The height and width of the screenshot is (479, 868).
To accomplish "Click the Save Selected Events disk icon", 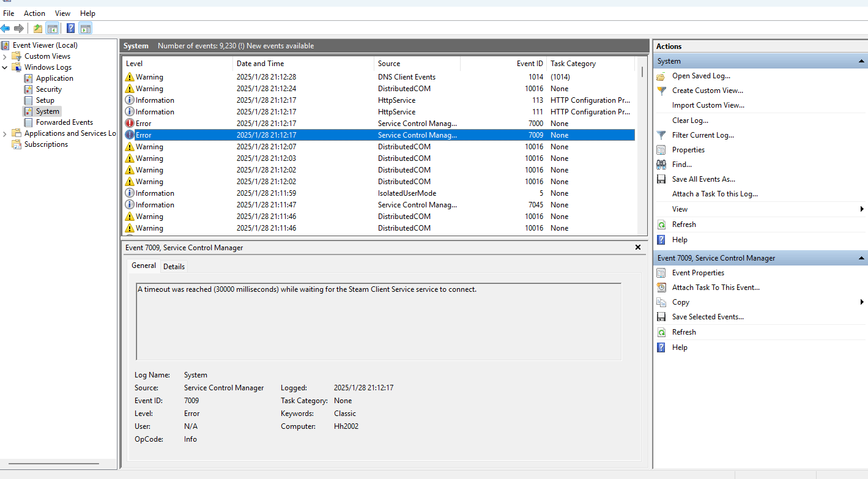I will 661,317.
